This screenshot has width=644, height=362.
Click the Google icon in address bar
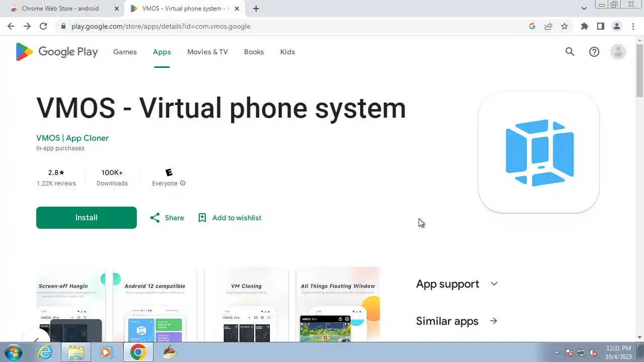coord(532,26)
